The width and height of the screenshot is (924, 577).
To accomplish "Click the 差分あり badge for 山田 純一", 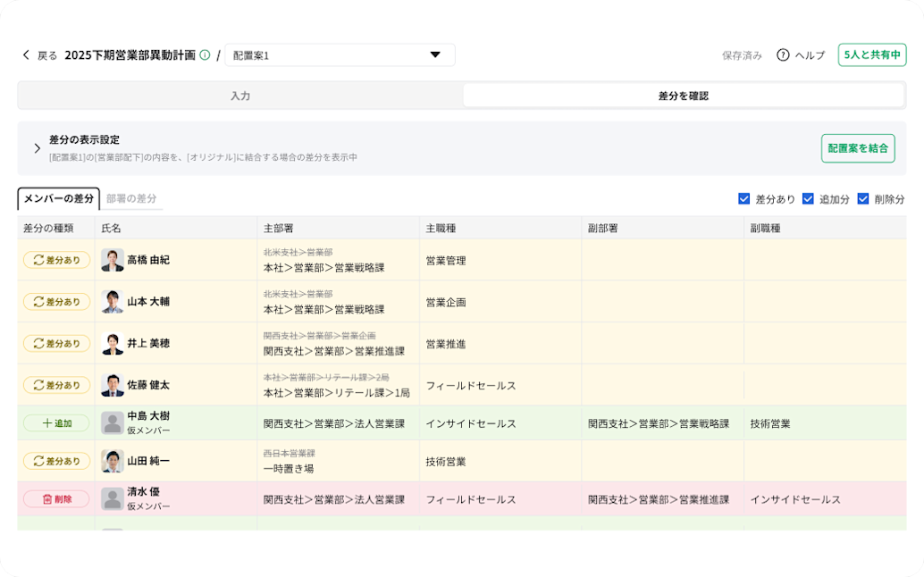I will (x=55, y=461).
